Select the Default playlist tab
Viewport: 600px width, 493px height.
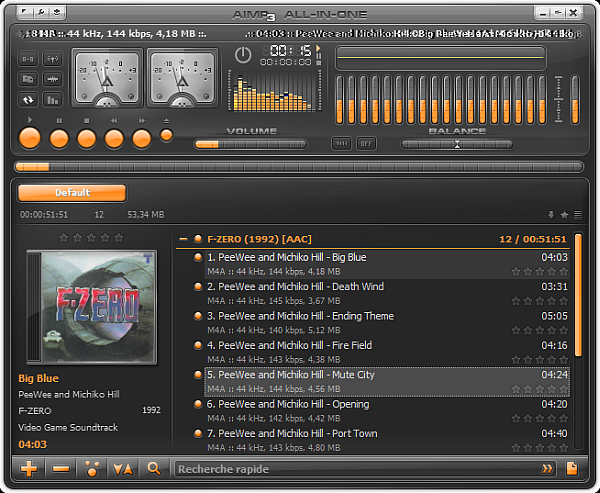(72, 193)
